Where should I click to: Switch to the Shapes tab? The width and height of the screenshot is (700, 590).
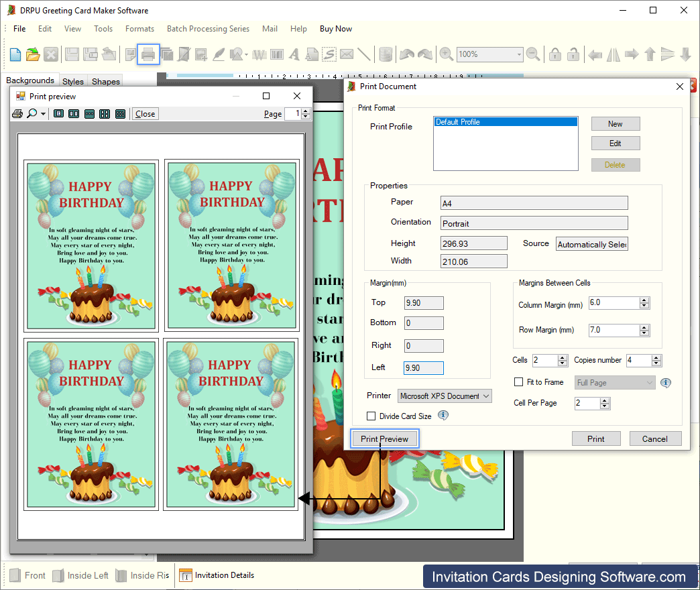[x=105, y=80]
